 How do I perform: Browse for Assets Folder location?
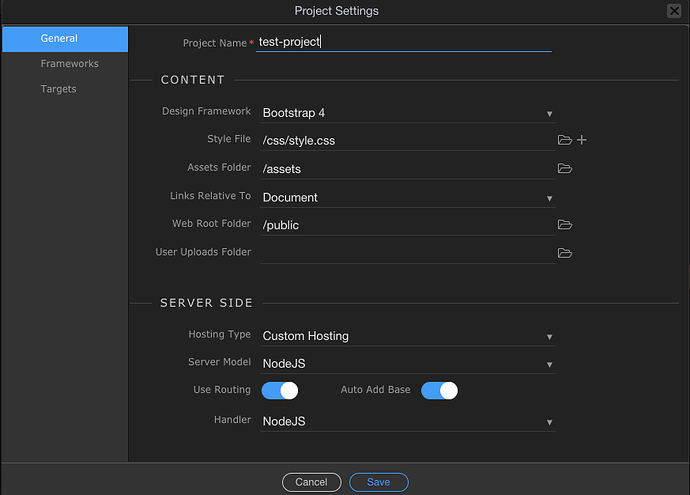click(565, 168)
